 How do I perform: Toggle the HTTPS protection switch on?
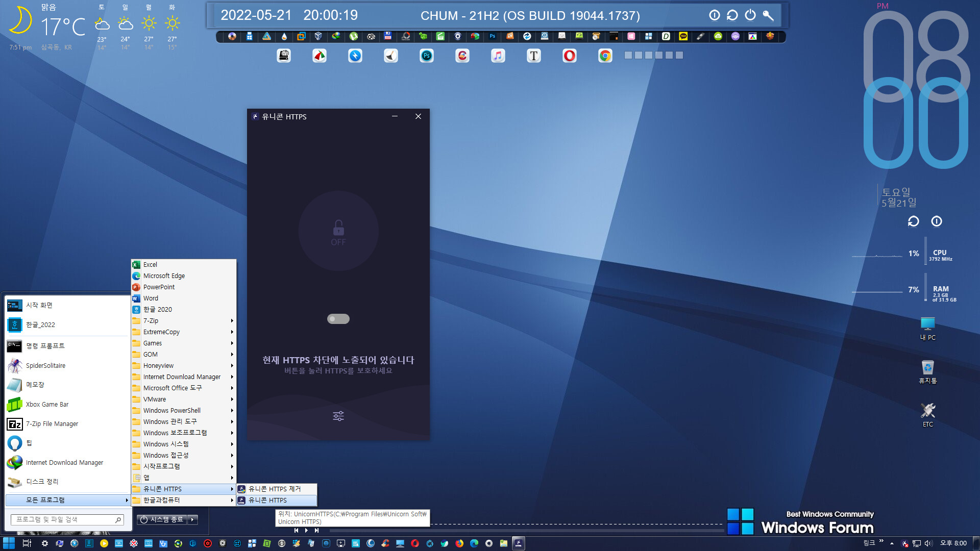coord(338,319)
